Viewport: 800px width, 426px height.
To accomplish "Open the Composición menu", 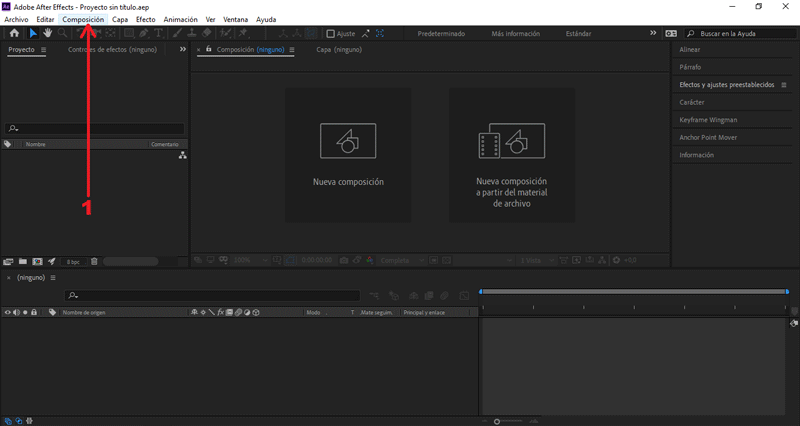I will (x=83, y=19).
